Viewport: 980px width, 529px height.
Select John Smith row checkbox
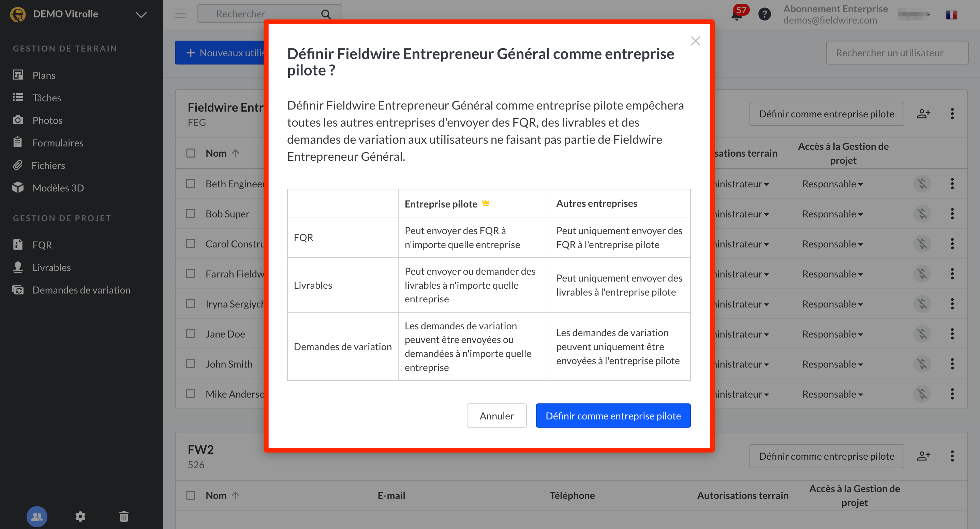(x=191, y=364)
